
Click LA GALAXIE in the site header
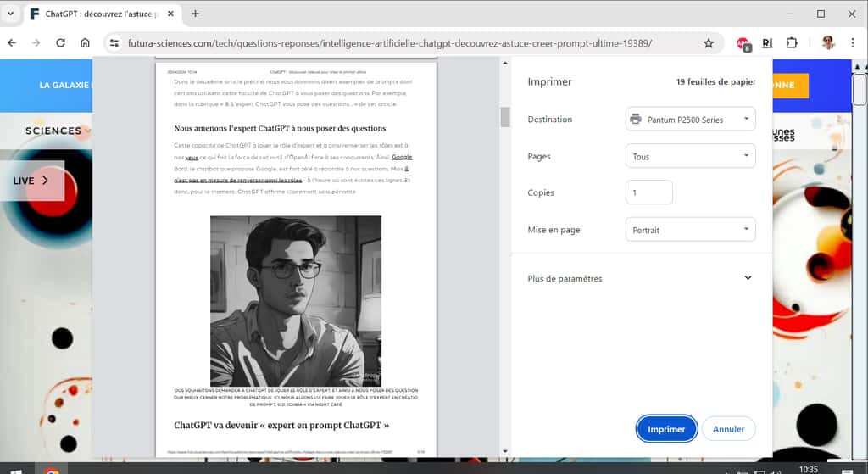tap(64, 86)
